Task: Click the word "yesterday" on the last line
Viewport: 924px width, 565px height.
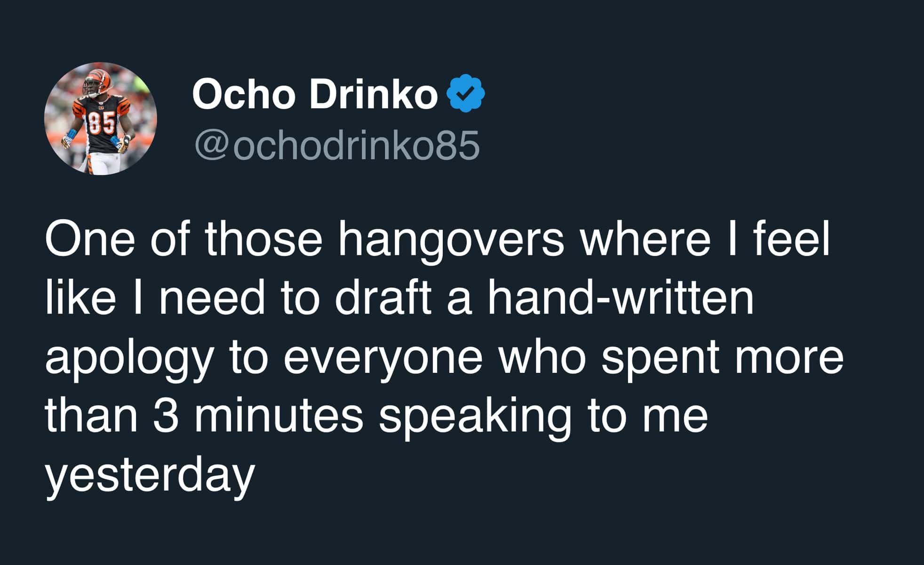Action: [x=150, y=477]
